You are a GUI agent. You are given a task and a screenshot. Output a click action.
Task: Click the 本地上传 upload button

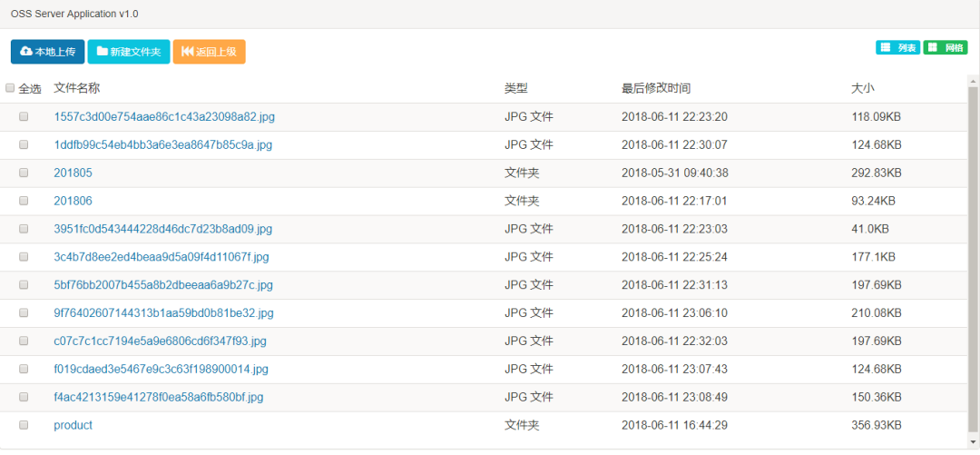(x=47, y=52)
